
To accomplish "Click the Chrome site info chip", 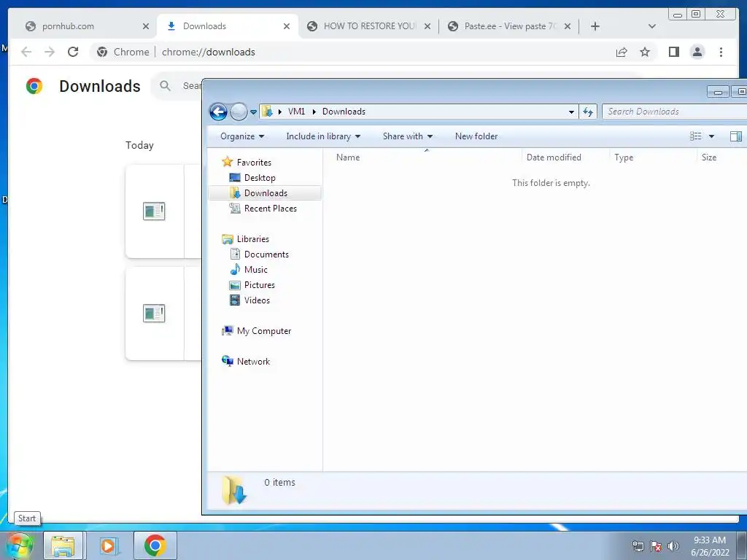I will 123,52.
